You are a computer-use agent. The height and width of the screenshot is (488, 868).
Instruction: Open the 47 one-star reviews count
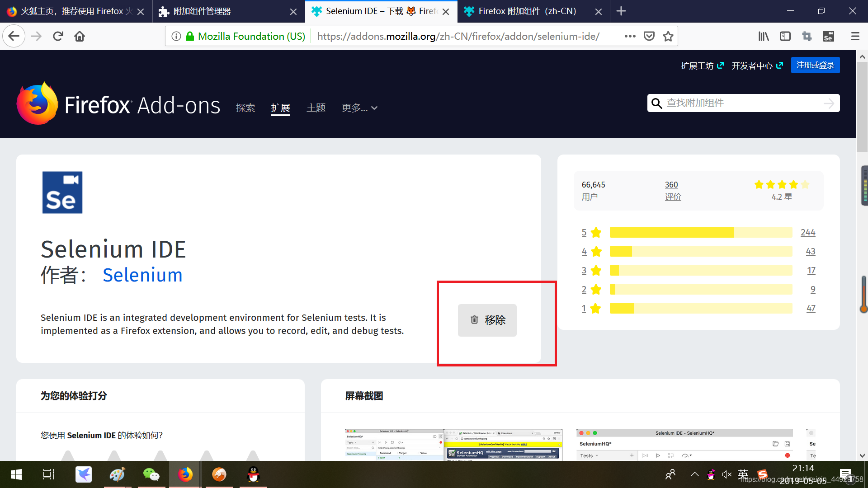click(x=811, y=308)
